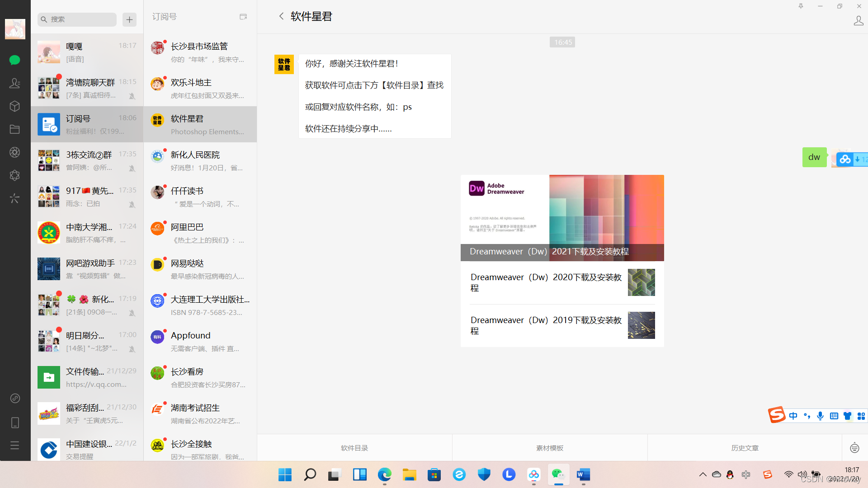This screenshot has width=868, height=488.
Task: Open Microsoft Word from the taskbar
Action: point(583,474)
